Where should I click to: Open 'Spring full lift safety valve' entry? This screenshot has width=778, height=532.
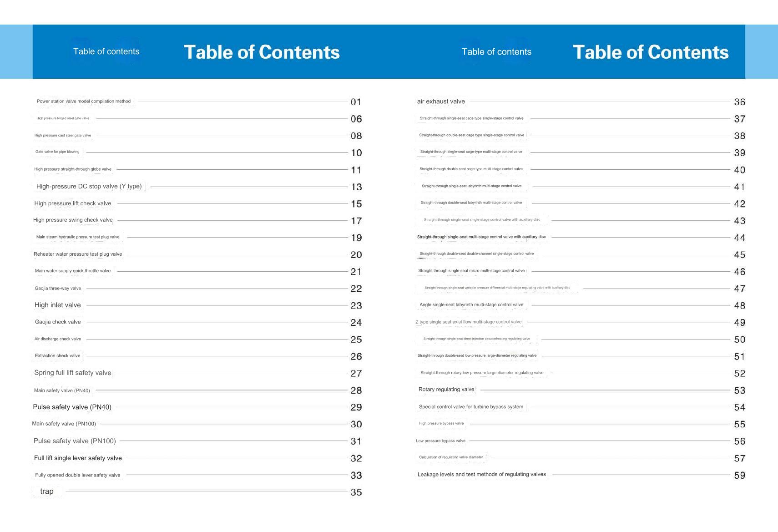[73, 373]
